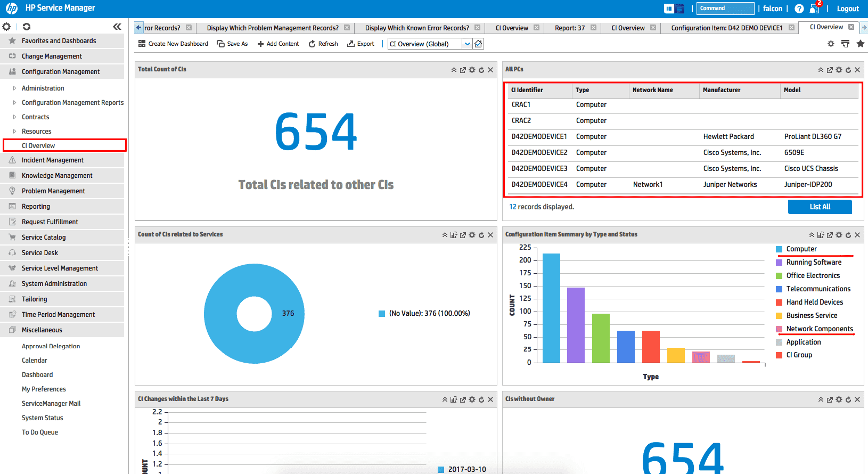Click Create New Dashboard

click(x=173, y=44)
